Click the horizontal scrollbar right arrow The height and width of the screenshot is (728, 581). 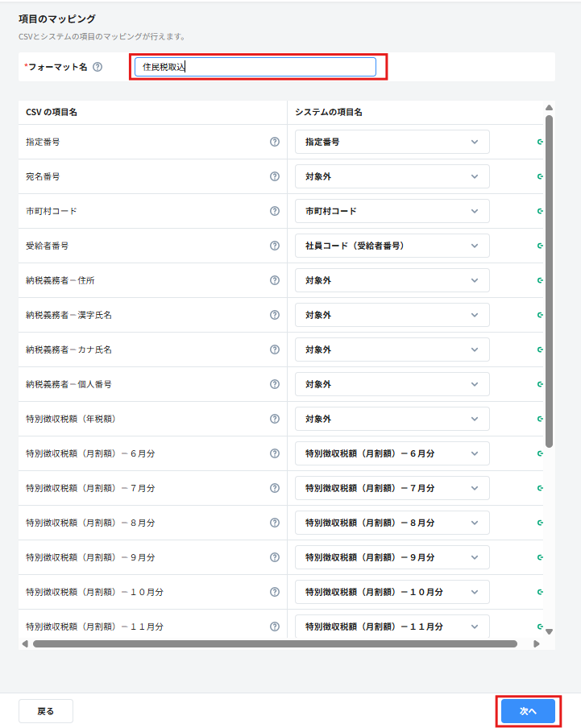tap(537, 643)
